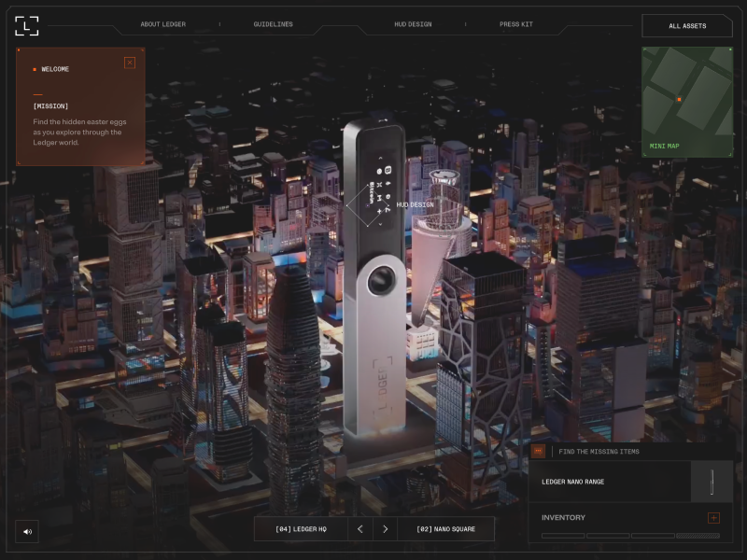Go to previous location with left chevron
The width and height of the screenshot is (747, 560).
coord(360,529)
